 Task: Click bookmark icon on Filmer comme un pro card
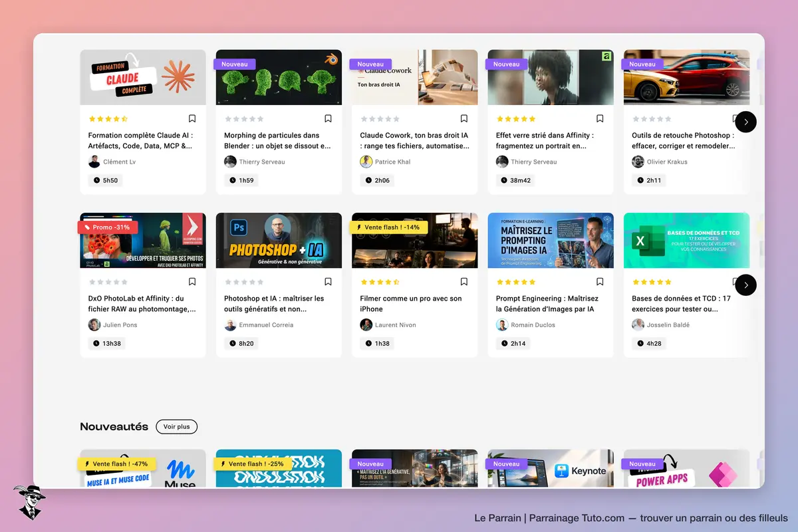click(x=464, y=281)
